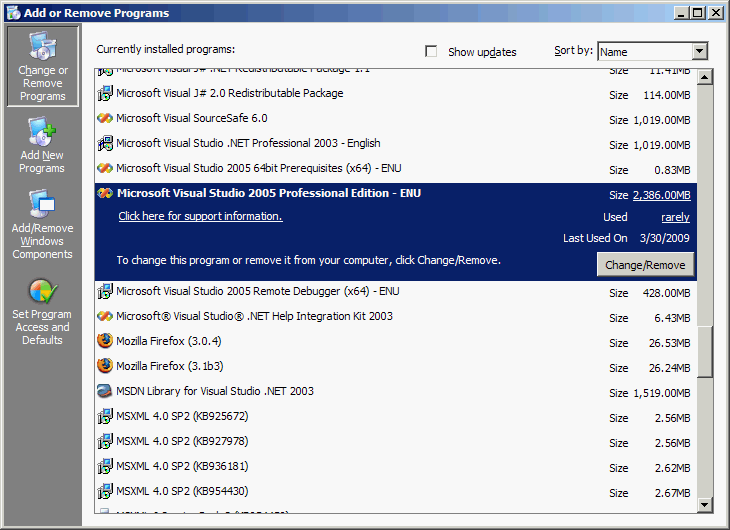The width and height of the screenshot is (730, 530).
Task: Select Microsoft Visual SourceSafe 6.0 entry
Action: point(395,119)
